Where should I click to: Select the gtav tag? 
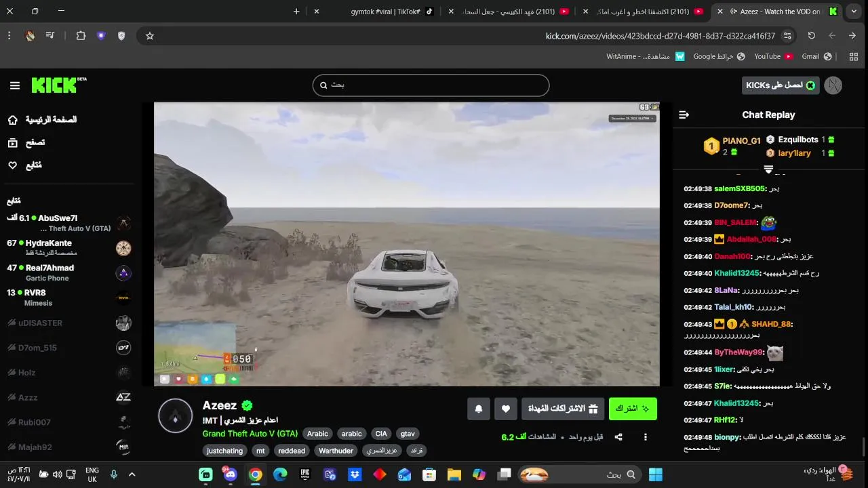tap(408, 434)
